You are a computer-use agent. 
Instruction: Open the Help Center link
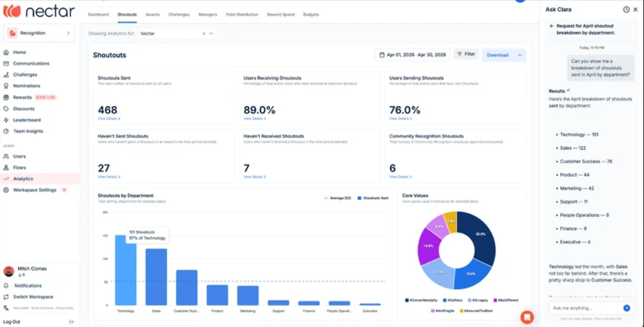pos(21,308)
